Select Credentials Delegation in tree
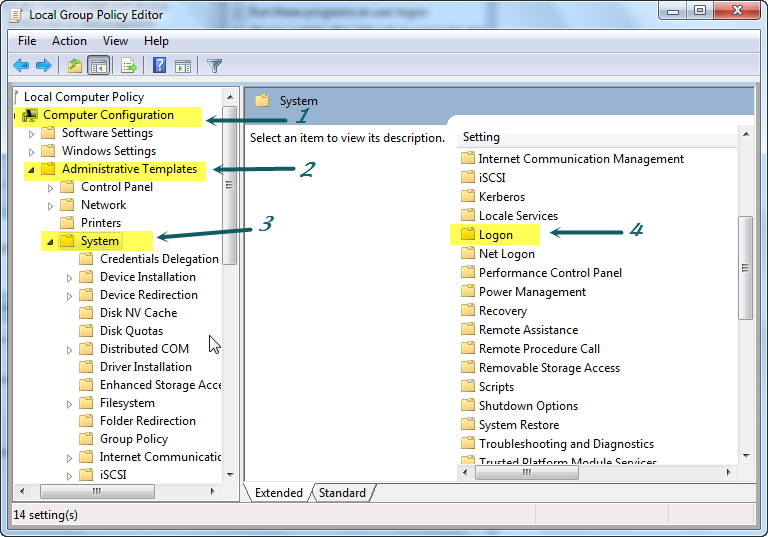This screenshot has height=537, width=768. tap(159, 259)
